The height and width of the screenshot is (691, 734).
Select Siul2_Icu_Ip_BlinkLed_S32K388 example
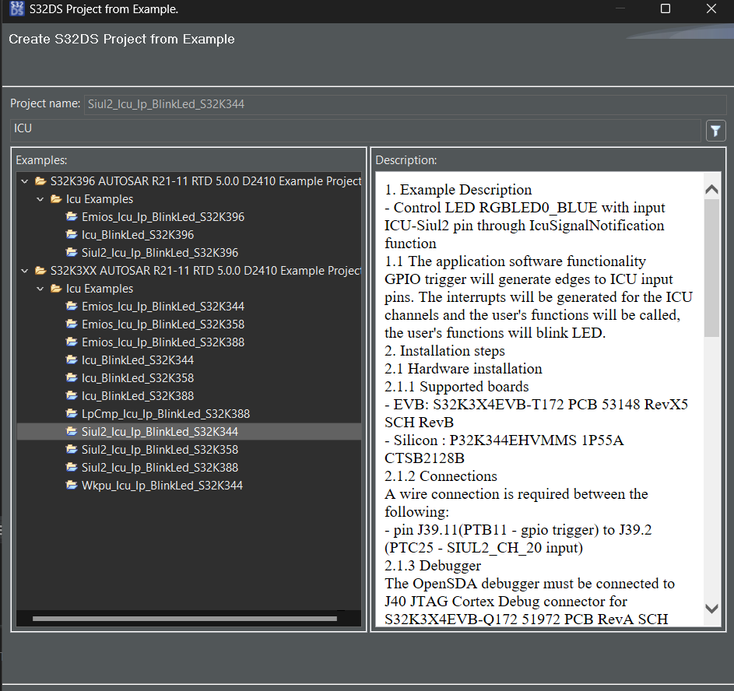160,468
